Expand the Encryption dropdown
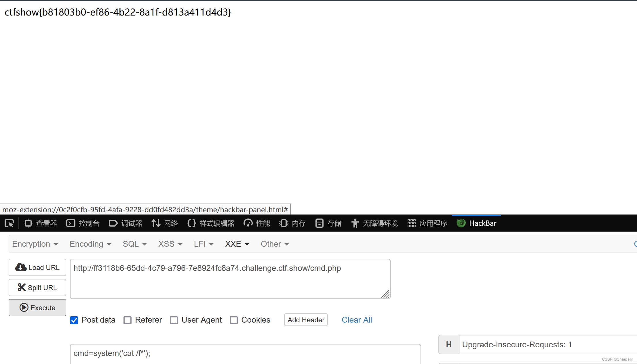 pos(35,244)
